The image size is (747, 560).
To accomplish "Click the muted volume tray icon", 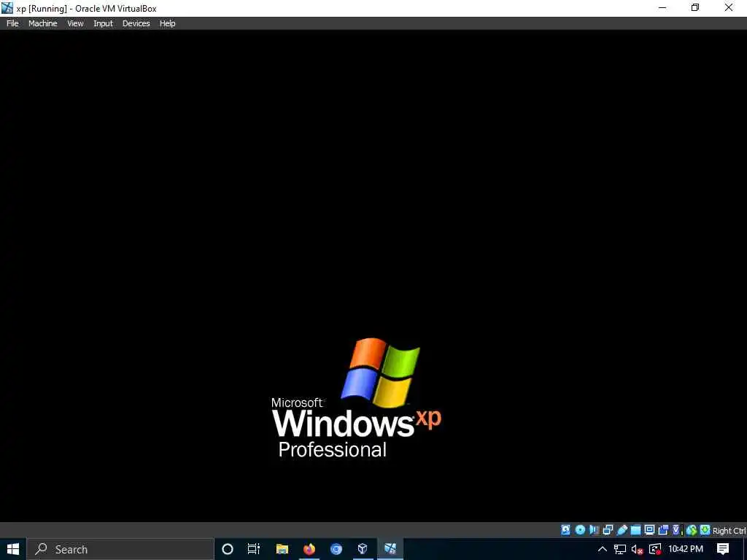I will 637,550.
